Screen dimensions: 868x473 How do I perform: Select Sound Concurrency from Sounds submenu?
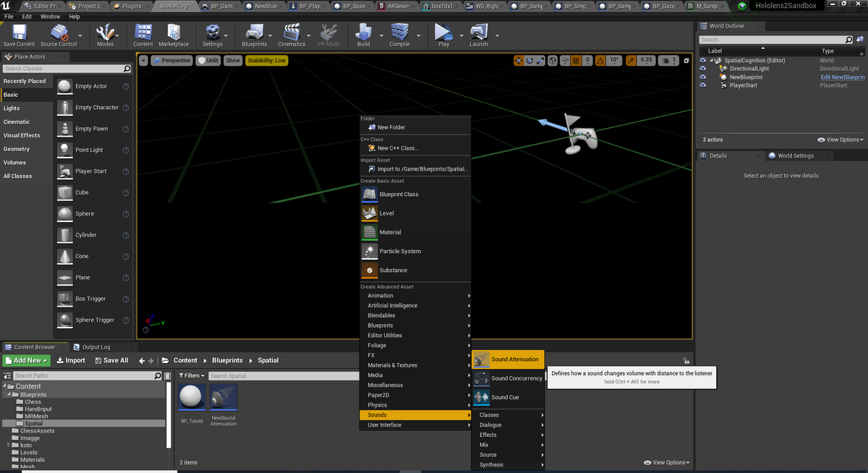pos(509,378)
